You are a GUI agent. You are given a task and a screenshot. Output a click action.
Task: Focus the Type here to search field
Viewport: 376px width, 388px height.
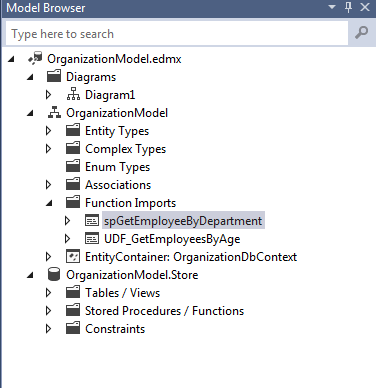(177, 33)
